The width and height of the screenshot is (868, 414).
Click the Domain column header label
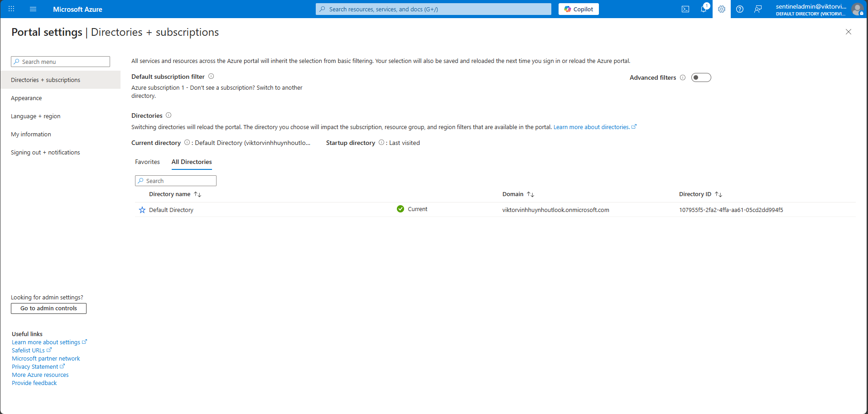513,194
